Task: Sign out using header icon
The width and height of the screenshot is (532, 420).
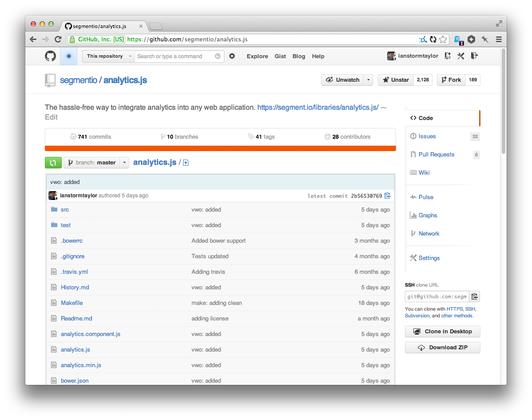Action: (x=474, y=56)
